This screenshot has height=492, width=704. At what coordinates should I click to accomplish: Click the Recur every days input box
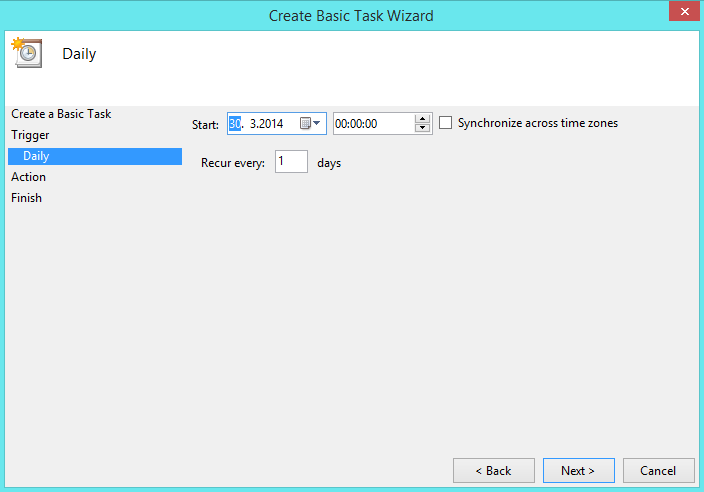[x=291, y=162]
